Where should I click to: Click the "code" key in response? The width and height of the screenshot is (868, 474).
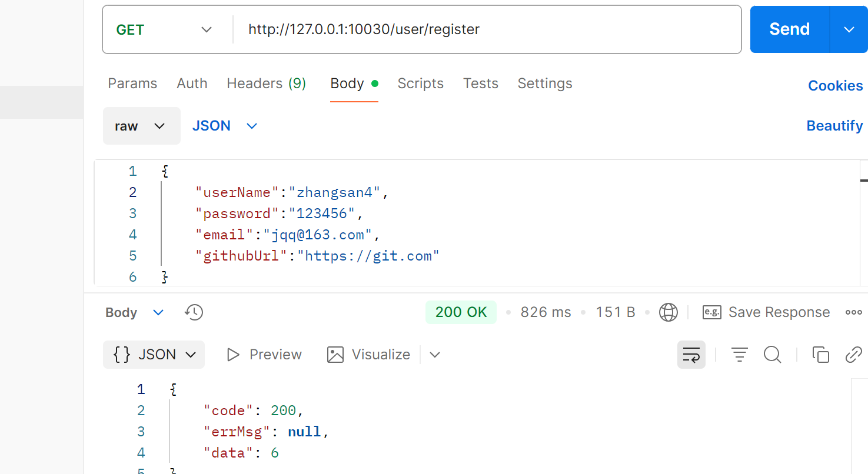[x=229, y=410]
